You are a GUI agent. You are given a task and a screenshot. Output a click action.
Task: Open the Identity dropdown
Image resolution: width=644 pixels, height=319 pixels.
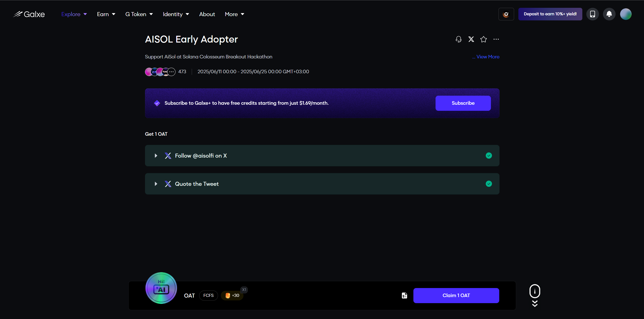tap(176, 14)
